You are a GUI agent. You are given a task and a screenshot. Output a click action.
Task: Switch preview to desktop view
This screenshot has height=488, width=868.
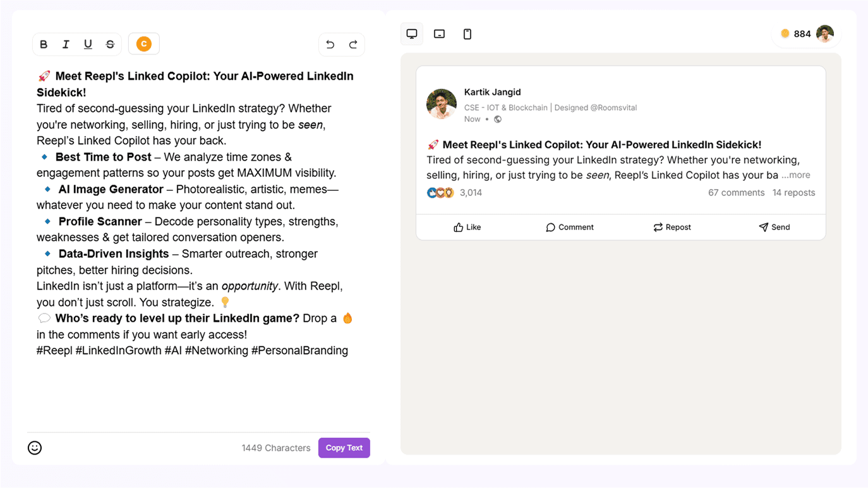click(412, 34)
